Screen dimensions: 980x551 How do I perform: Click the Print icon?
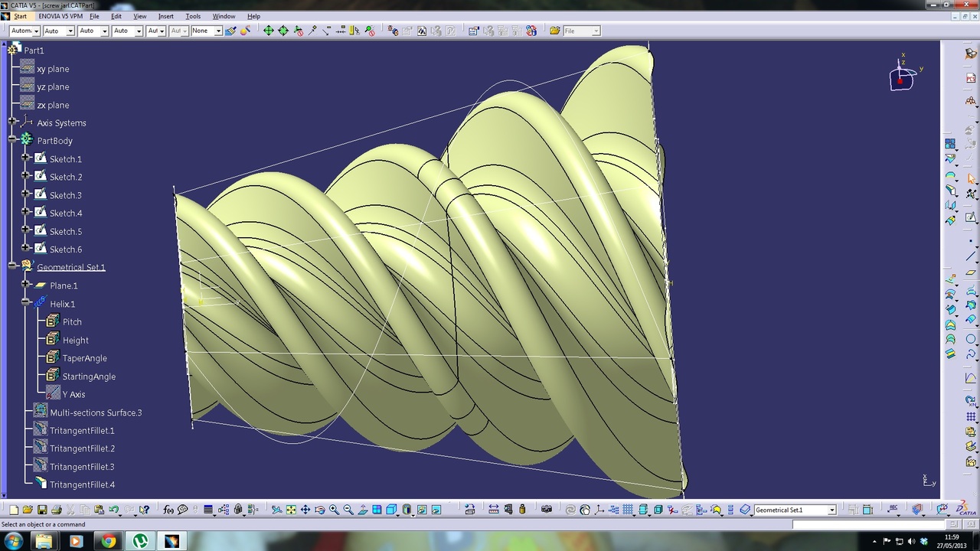pyautogui.click(x=57, y=510)
